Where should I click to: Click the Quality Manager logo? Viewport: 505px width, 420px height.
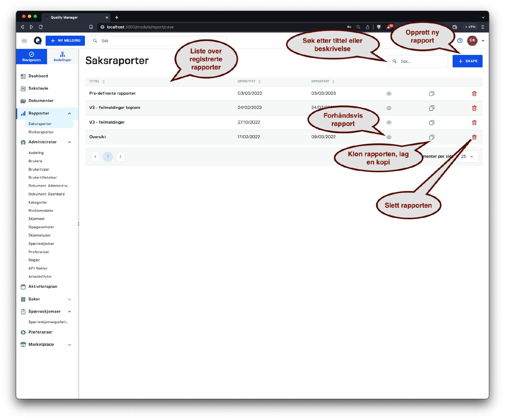point(38,41)
